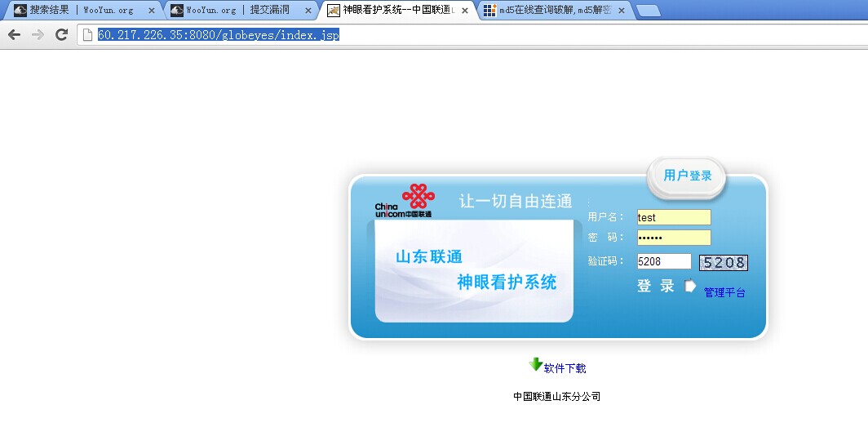
Task: Close the 搜索结果 tab
Action: [152, 11]
